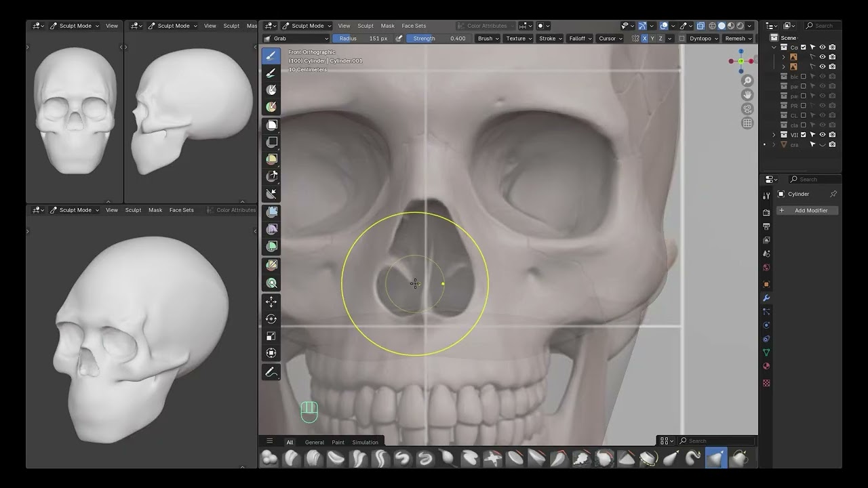Select the three-sphere Blob brush thumbnail
Image resolution: width=868 pixels, height=488 pixels.
click(269, 458)
